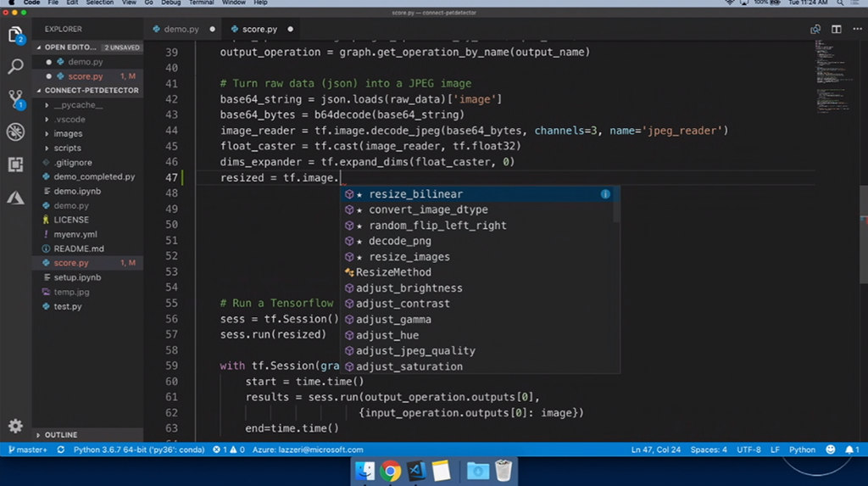Click the Python 3.6.7 interpreter selector
The height and width of the screenshot is (486, 868).
(138, 450)
